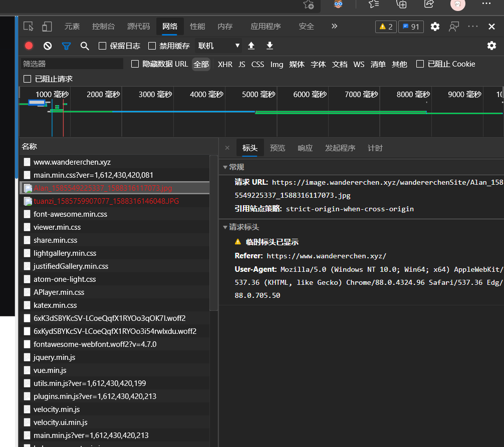
Task: Activate the inspect element picker icon
Action: 28,27
